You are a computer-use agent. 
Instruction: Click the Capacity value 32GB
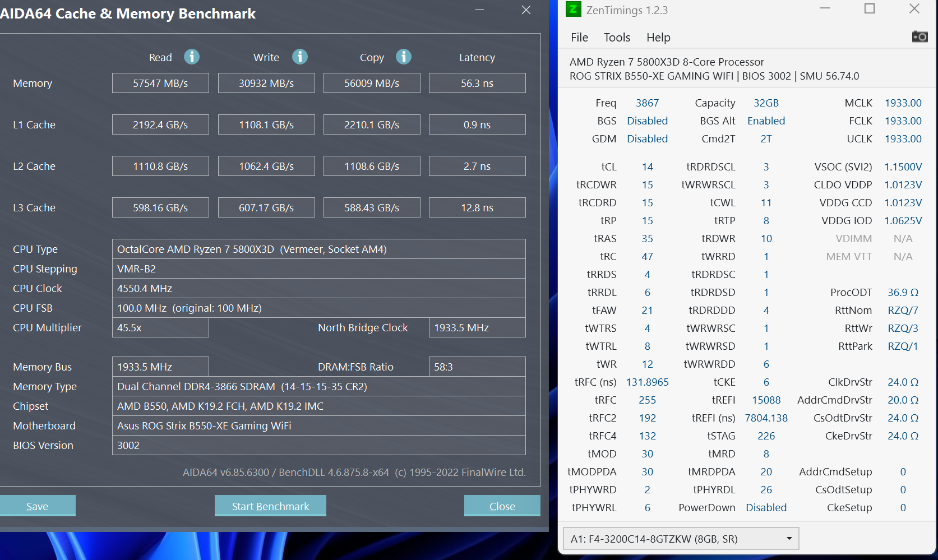coord(766,103)
